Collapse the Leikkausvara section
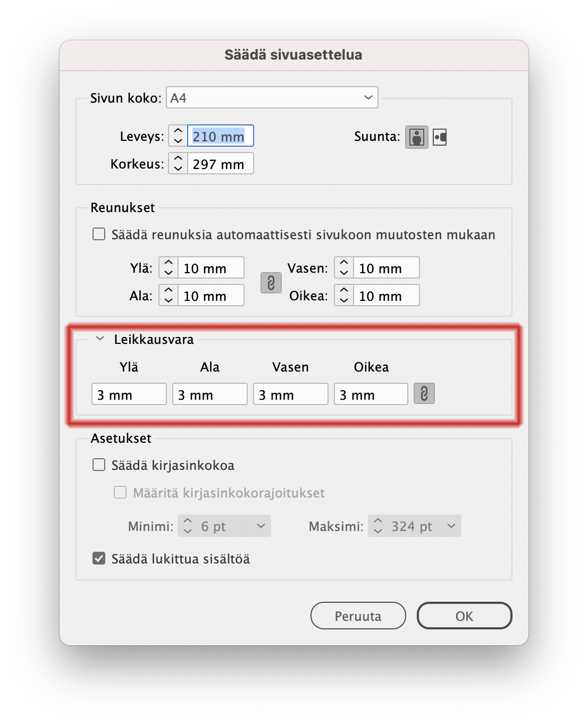The height and width of the screenshot is (724, 588). (x=99, y=339)
